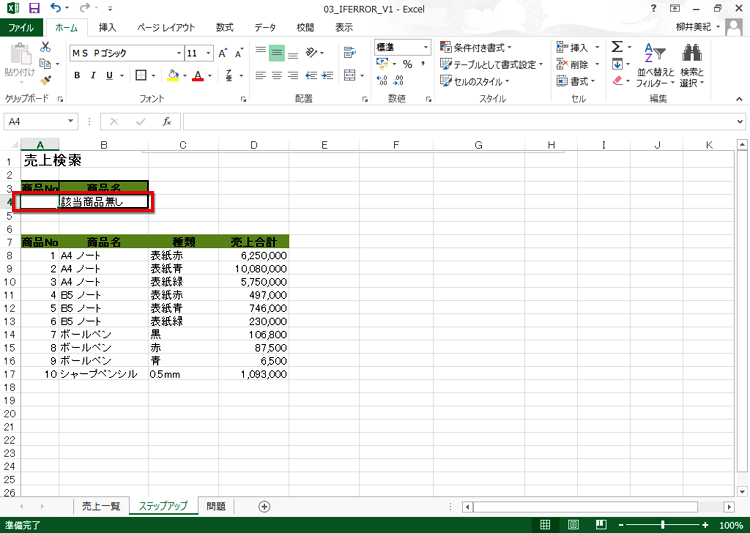Apply cell borders icon
750x533 pixels.
(141, 76)
